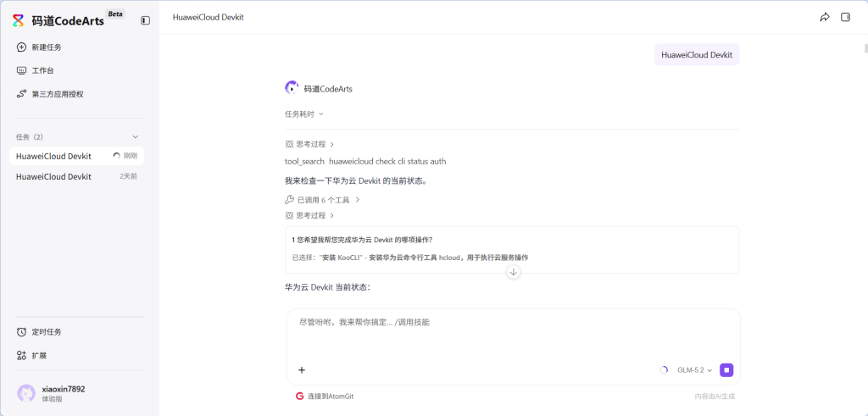Click the HuaweiCloud Devkit page title
868x416 pixels.
[x=209, y=17]
